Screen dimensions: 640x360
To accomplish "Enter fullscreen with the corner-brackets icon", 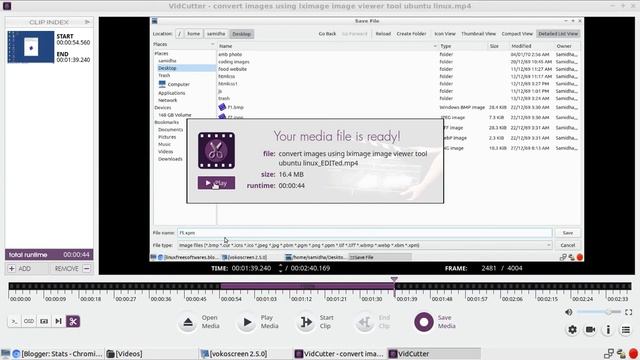I will click(x=629, y=312).
